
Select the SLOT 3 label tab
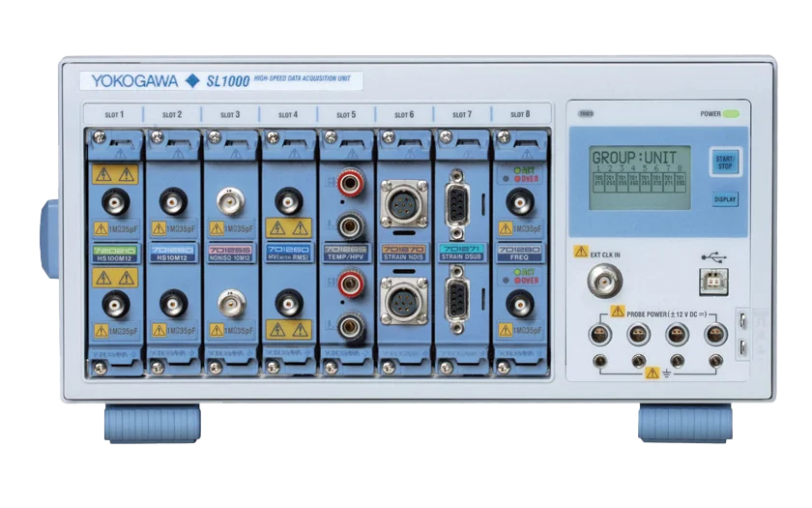pyautogui.click(x=230, y=114)
